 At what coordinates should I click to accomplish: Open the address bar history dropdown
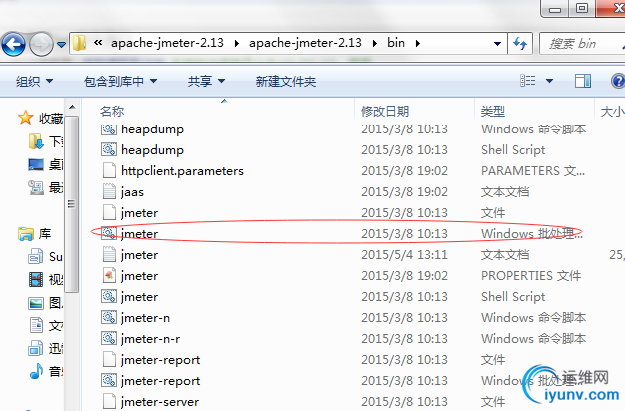coord(497,43)
